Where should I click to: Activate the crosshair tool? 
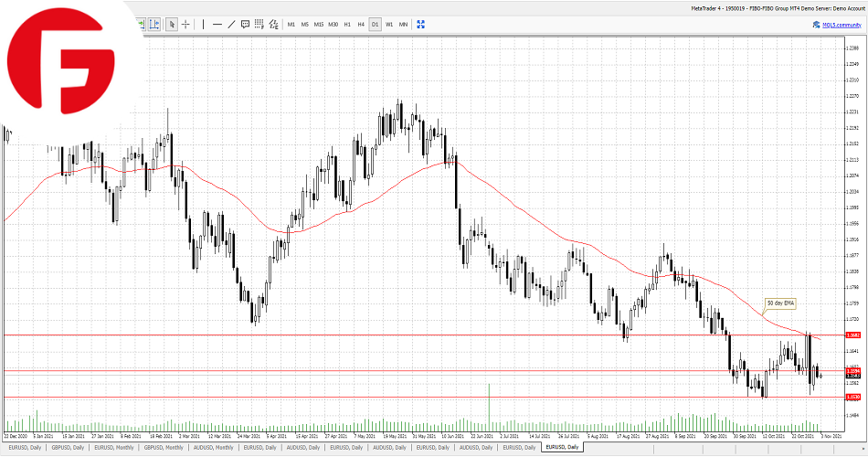(x=185, y=24)
